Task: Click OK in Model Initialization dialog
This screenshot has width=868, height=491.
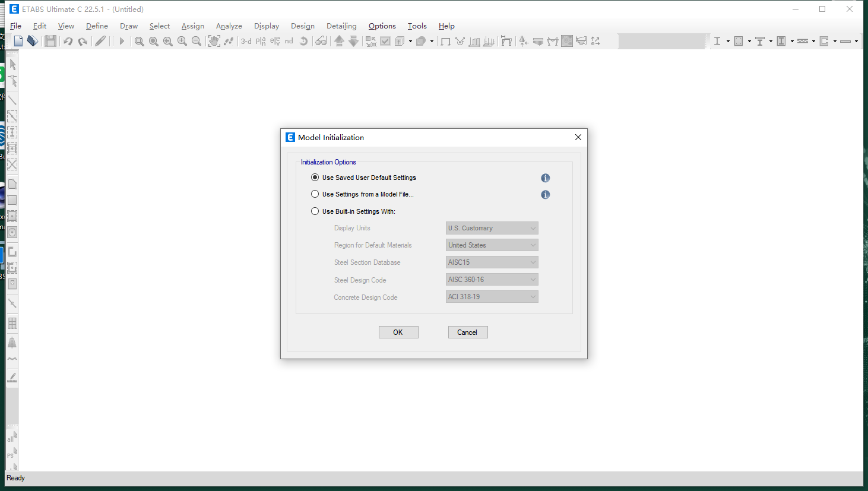Action: pyautogui.click(x=398, y=332)
